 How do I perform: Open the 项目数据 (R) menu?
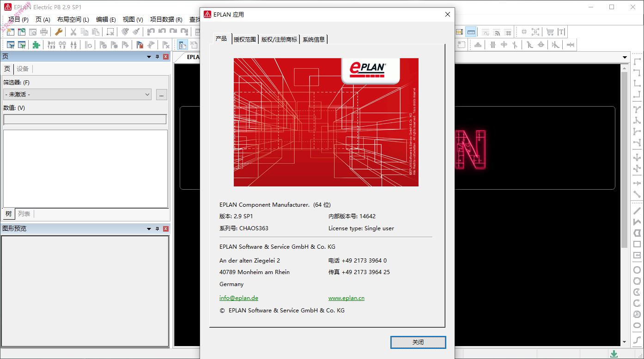(x=165, y=19)
